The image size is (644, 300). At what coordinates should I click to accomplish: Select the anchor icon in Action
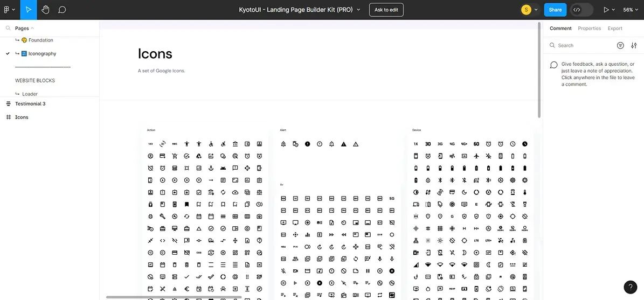click(x=211, y=168)
